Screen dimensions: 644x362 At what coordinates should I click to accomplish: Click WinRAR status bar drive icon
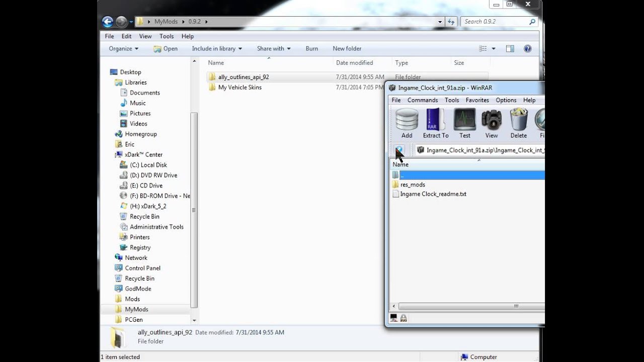[394, 318]
